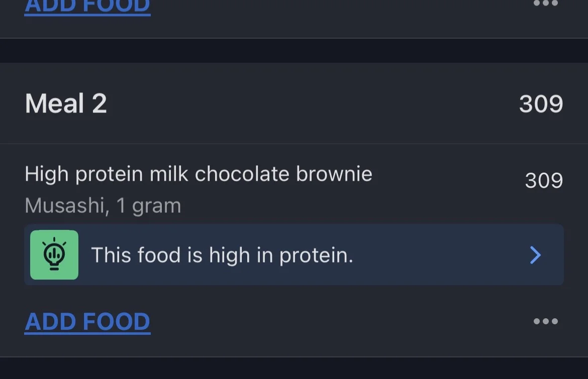Tap the brownie's 309 calorie value
The height and width of the screenshot is (379, 588).
(x=544, y=181)
